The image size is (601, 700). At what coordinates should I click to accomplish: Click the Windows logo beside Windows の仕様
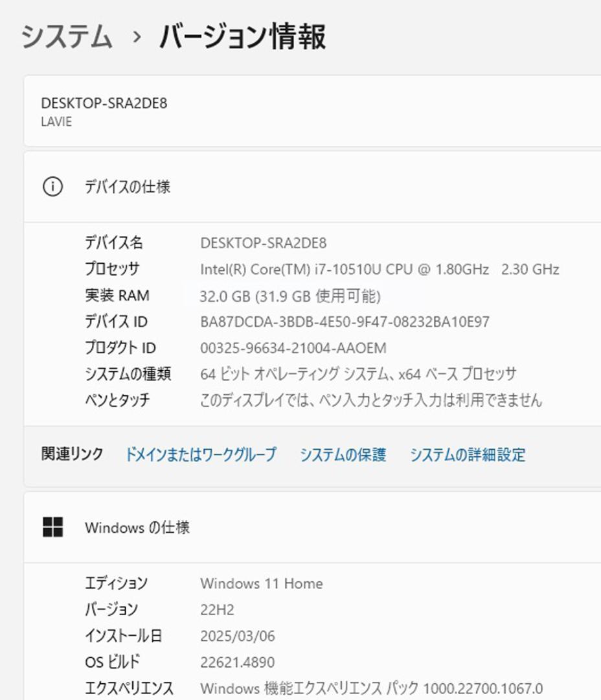pos(54,527)
